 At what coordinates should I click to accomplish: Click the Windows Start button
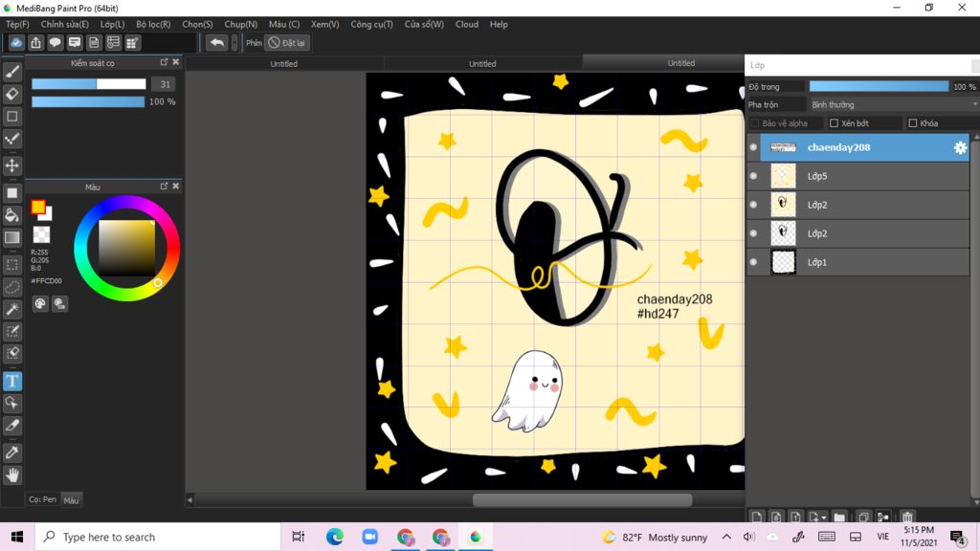coord(17,537)
